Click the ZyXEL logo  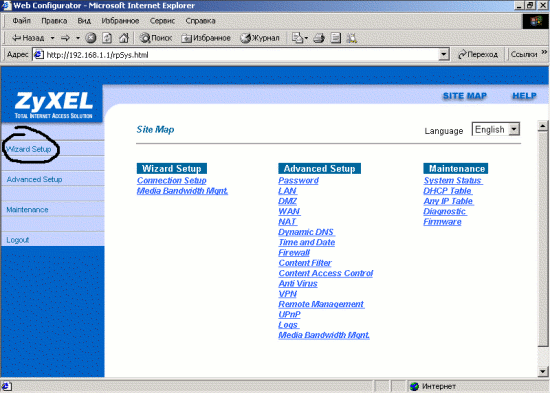[x=53, y=105]
